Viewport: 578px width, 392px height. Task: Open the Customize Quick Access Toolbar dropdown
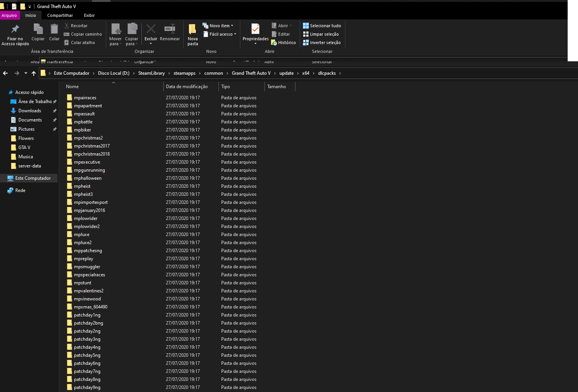30,7
